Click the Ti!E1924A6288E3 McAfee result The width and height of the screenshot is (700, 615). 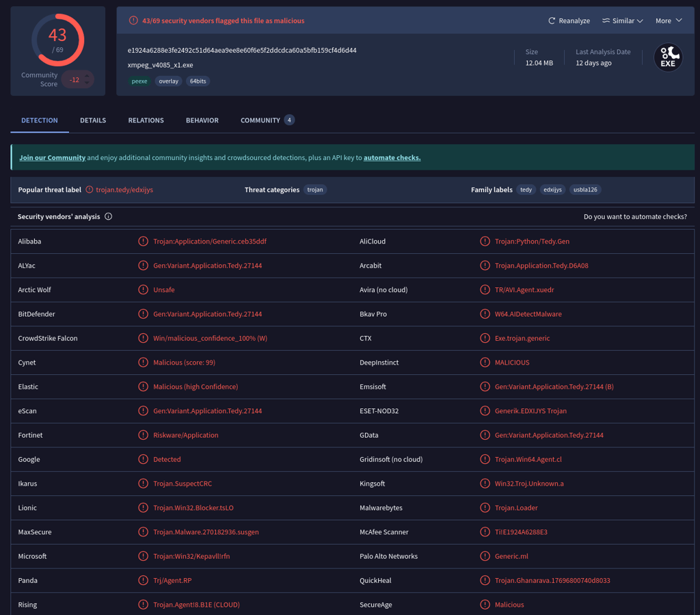521,532
